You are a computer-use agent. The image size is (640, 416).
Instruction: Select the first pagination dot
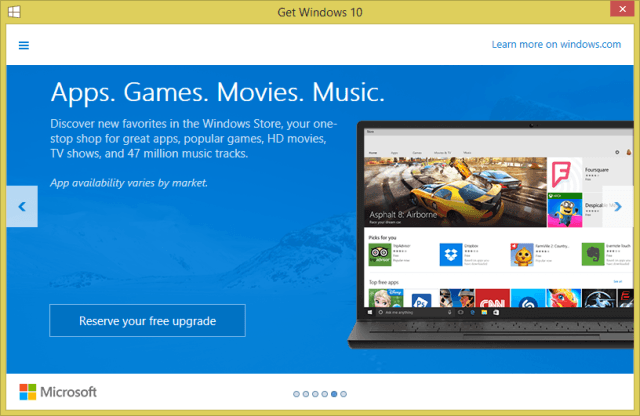pyautogui.click(x=297, y=394)
